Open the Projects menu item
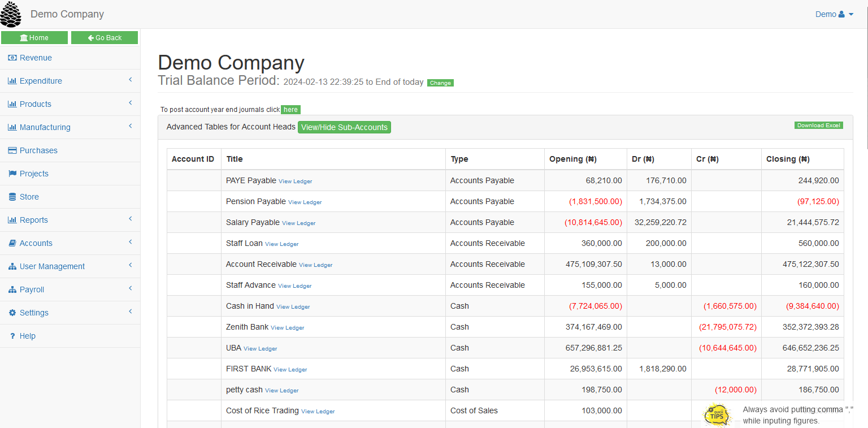 (70, 174)
